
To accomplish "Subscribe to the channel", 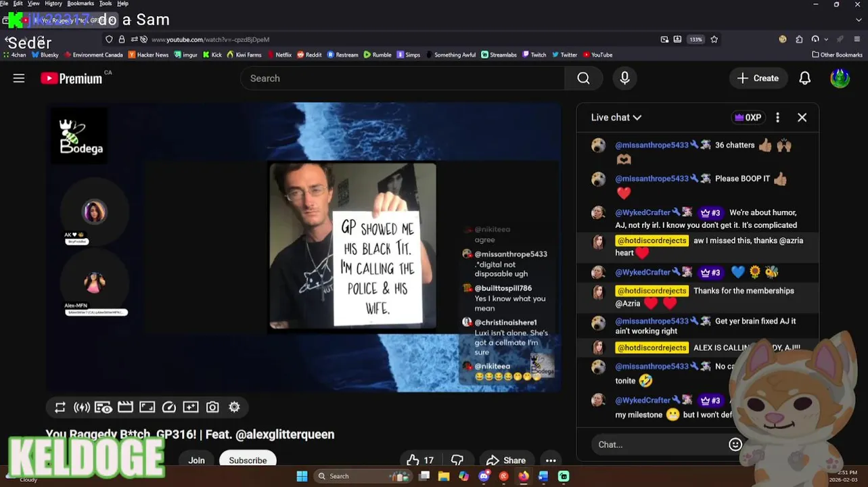I will coord(248,461).
